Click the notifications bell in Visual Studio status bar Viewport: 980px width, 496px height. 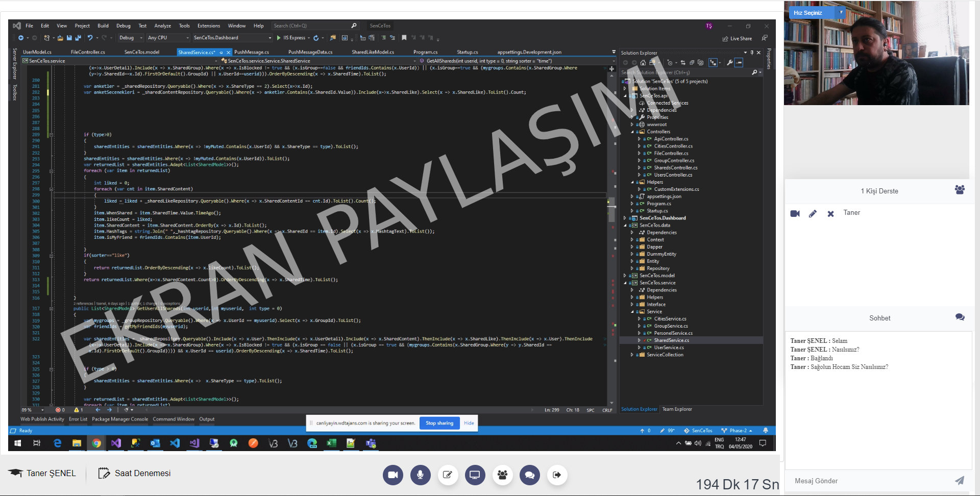point(765,431)
